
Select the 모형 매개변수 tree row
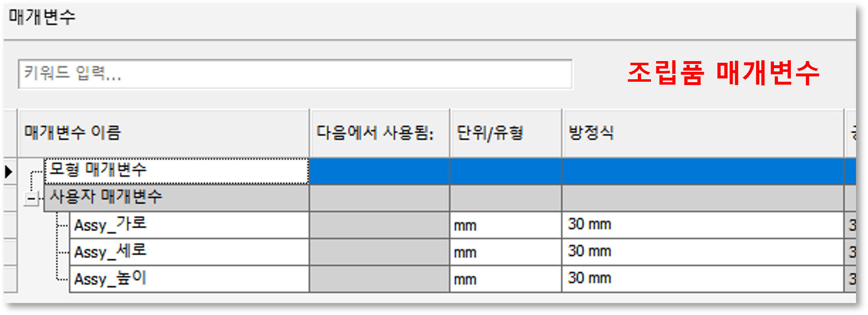[x=176, y=171]
